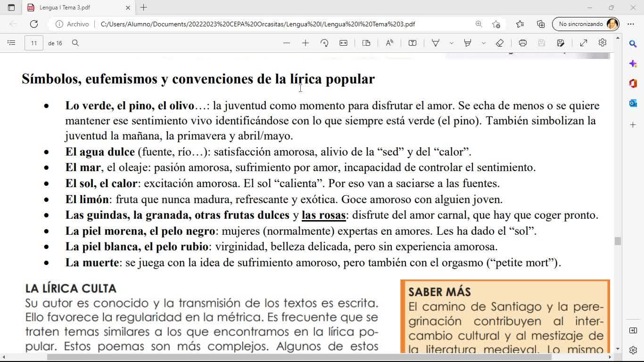Select the Highlight tool

[x=468, y=43]
